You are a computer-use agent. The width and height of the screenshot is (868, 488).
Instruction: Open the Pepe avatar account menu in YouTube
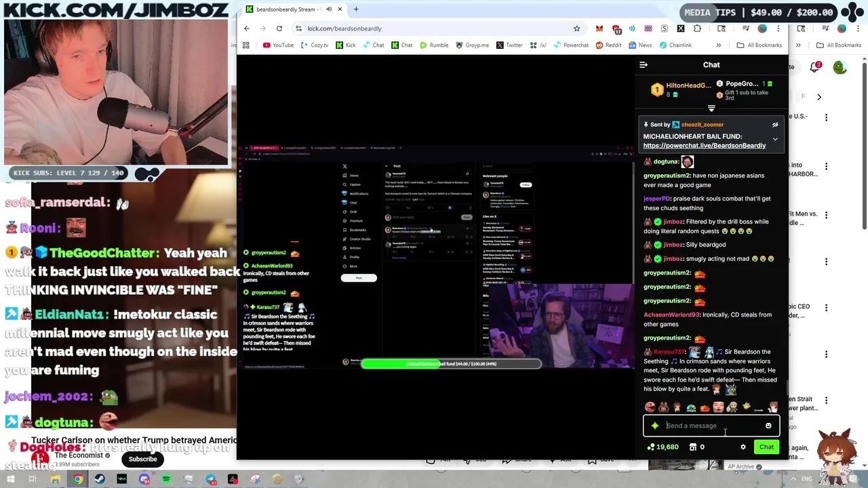(x=840, y=67)
